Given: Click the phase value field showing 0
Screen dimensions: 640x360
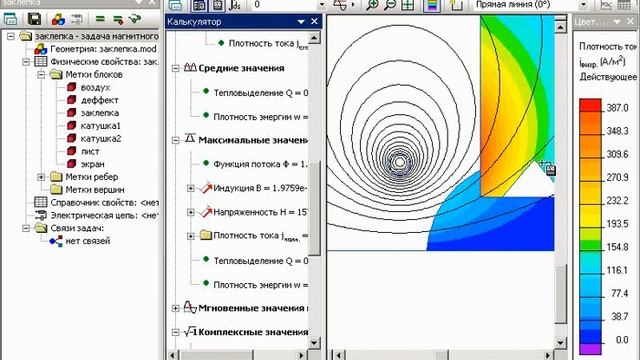Looking at the screenshot, I should point(284,5).
